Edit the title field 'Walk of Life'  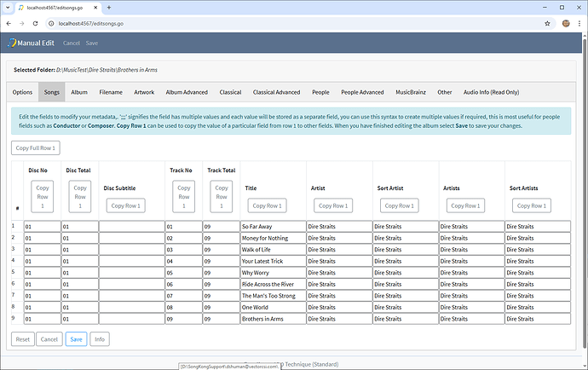tap(272, 249)
